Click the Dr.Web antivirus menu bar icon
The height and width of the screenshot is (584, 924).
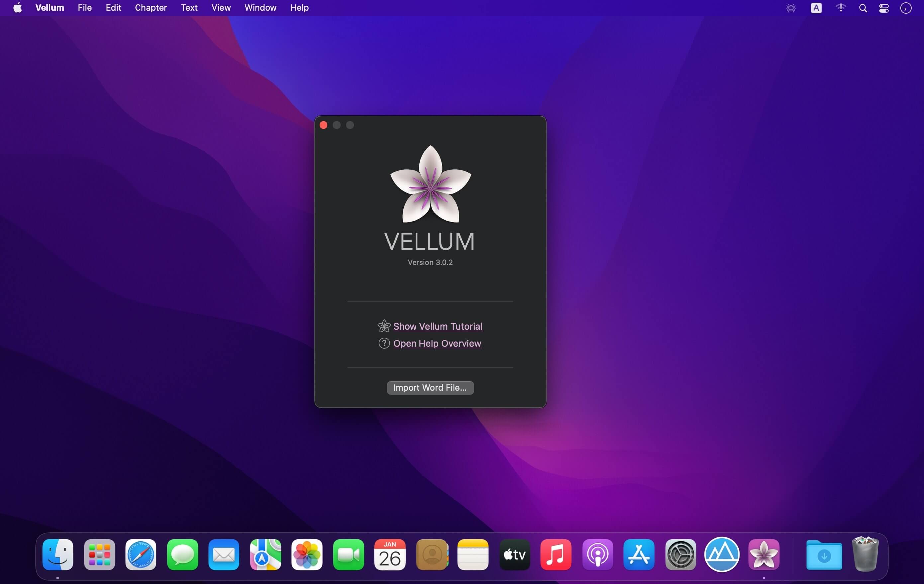click(791, 8)
